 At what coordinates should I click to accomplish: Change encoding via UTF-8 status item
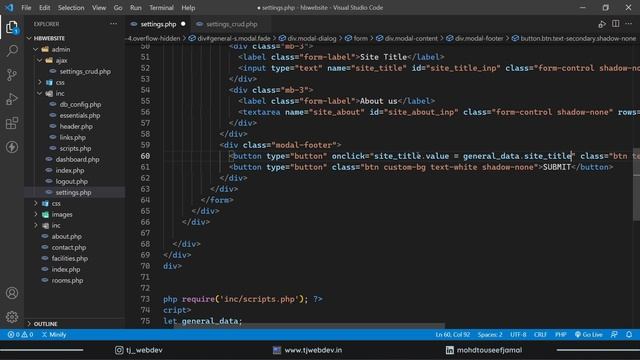(x=518, y=335)
